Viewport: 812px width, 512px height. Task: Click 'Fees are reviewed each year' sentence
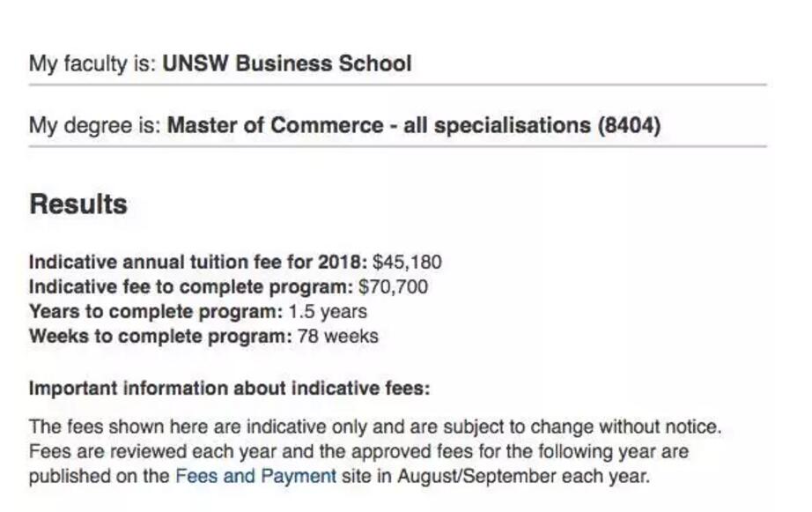point(152,451)
